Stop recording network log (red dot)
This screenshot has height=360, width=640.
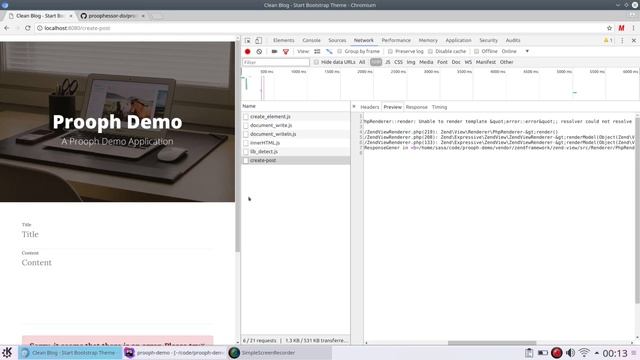pyautogui.click(x=247, y=51)
